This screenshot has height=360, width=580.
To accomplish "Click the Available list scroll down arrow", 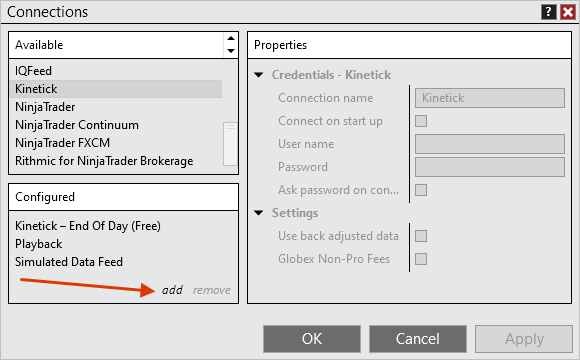I will pyautogui.click(x=231, y=51).
